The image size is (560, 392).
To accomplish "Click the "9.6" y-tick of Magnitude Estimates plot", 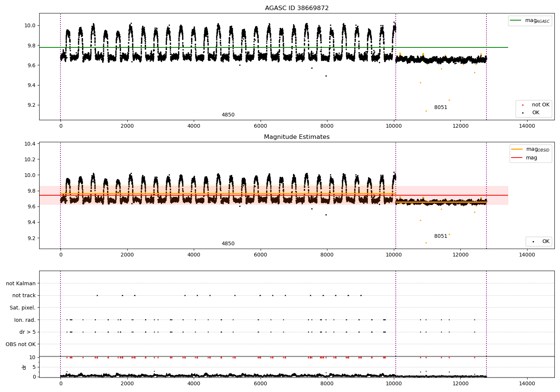I will pos(31,207).
